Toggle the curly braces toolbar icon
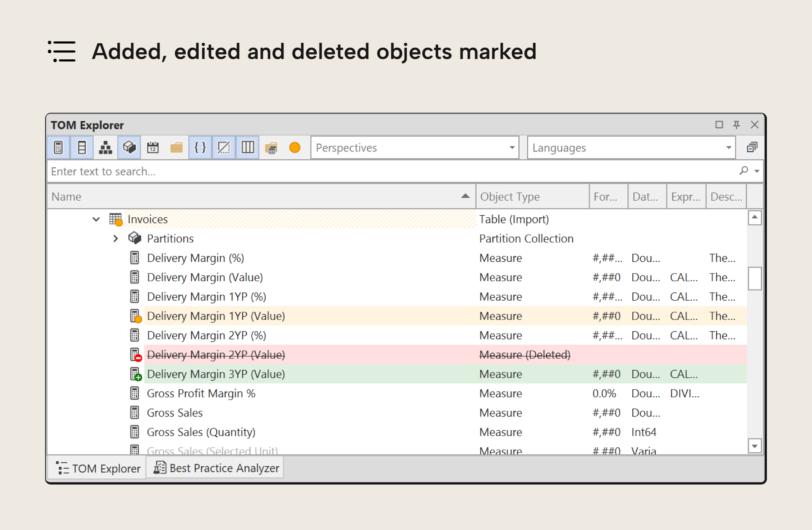Viewport: 812px width, 530px height. [200, 147]
